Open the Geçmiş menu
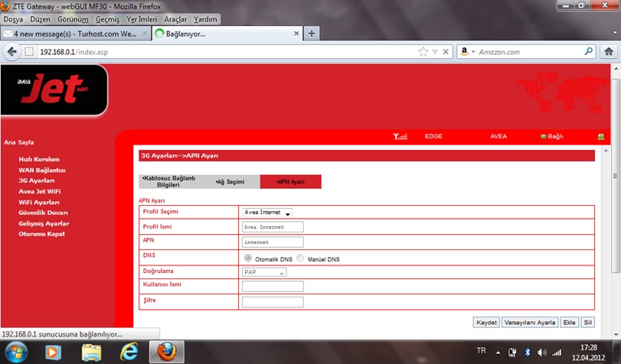Image resolution: width=621 pixels, height=364 pixels. (107, 19)
